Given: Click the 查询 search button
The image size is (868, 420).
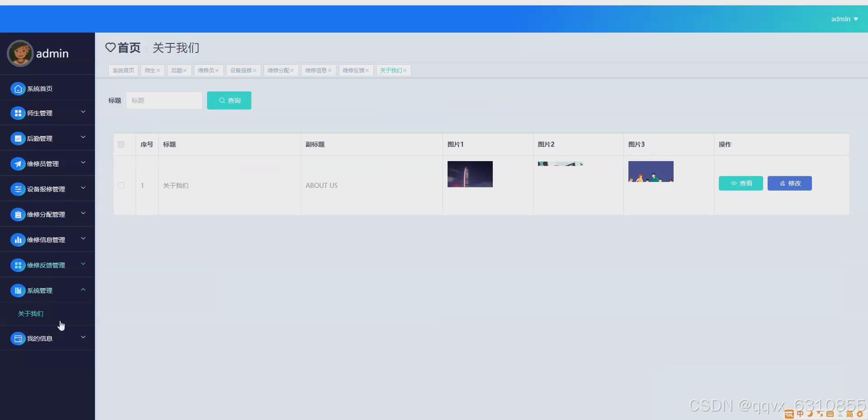Looking at the screenshot, I should tap(229, 100).
